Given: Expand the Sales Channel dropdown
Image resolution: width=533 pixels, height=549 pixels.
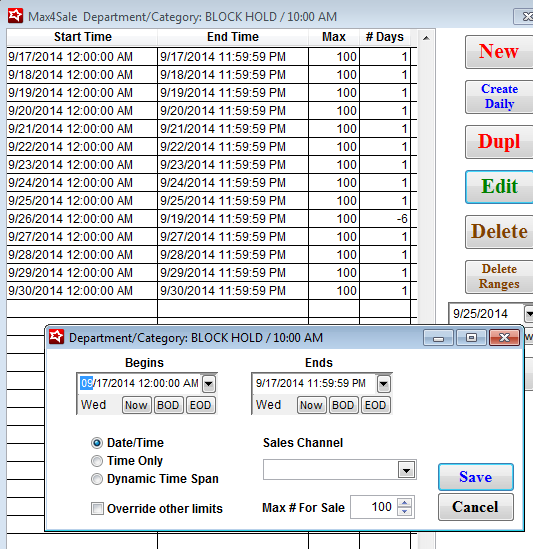Looking at the screenshot, I should click(406, 470).
